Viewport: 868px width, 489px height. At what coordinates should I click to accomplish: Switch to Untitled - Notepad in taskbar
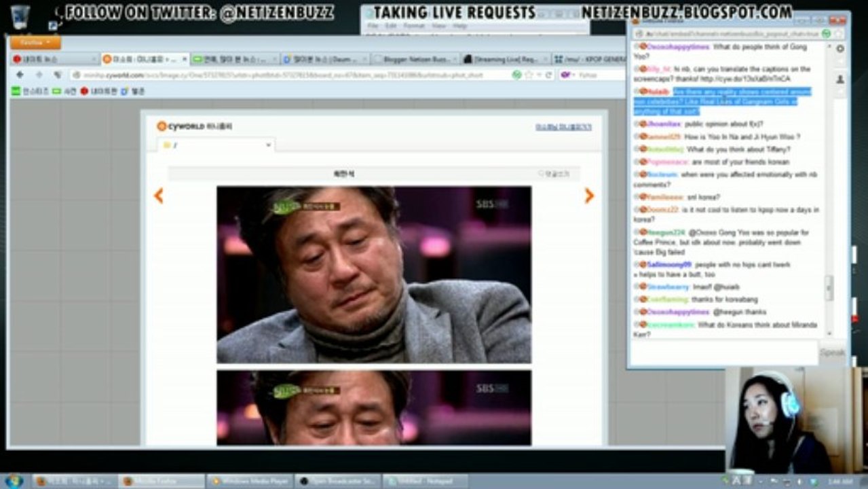[x=426, y=481]
